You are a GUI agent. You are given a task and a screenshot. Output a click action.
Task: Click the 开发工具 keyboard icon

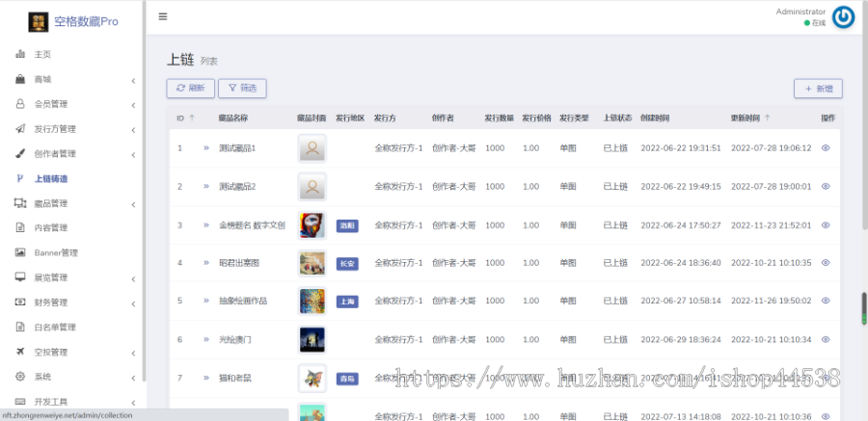tap(20, 402)
